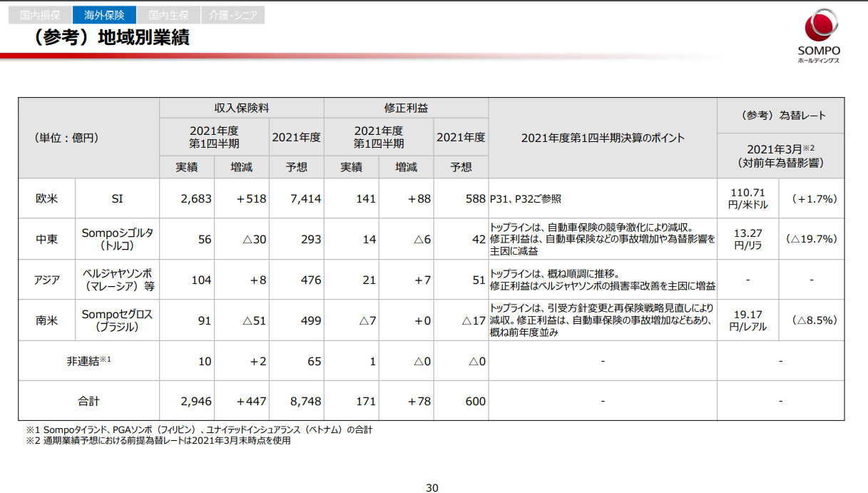This screenshot has width=868, height=493.
Task: Click the Sompoシゴルタ（トルコ） cell
Action: (117, 240)
